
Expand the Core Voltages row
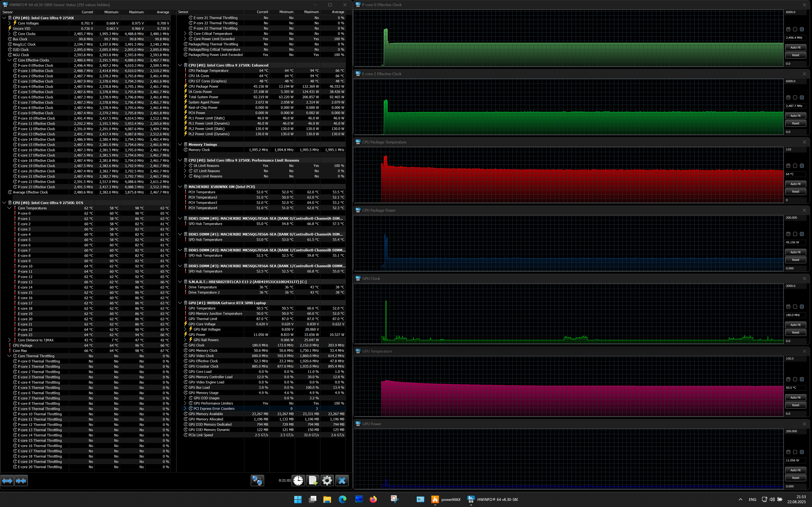click(9, 23)
